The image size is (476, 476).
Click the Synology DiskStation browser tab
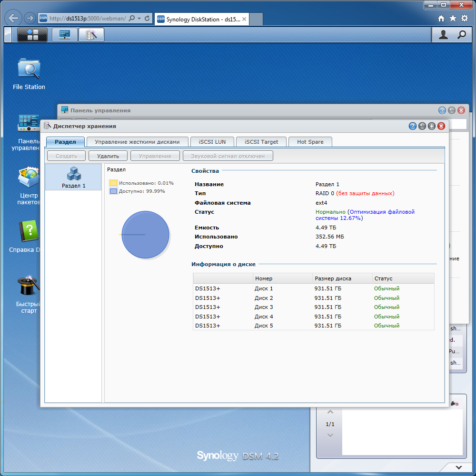[x=202, y=19]
